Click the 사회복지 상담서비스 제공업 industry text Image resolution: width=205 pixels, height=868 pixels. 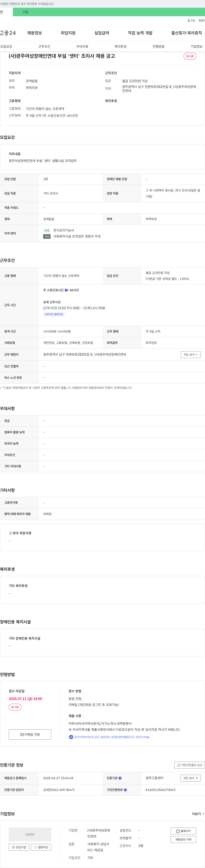(98, 847)
